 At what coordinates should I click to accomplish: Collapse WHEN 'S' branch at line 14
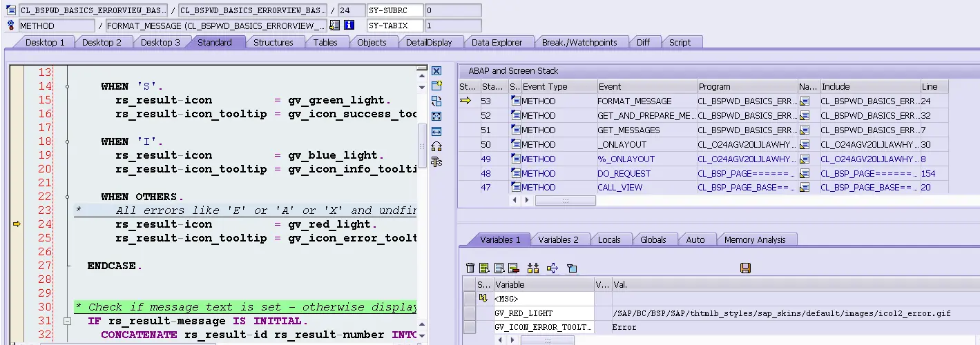(67, 86)
